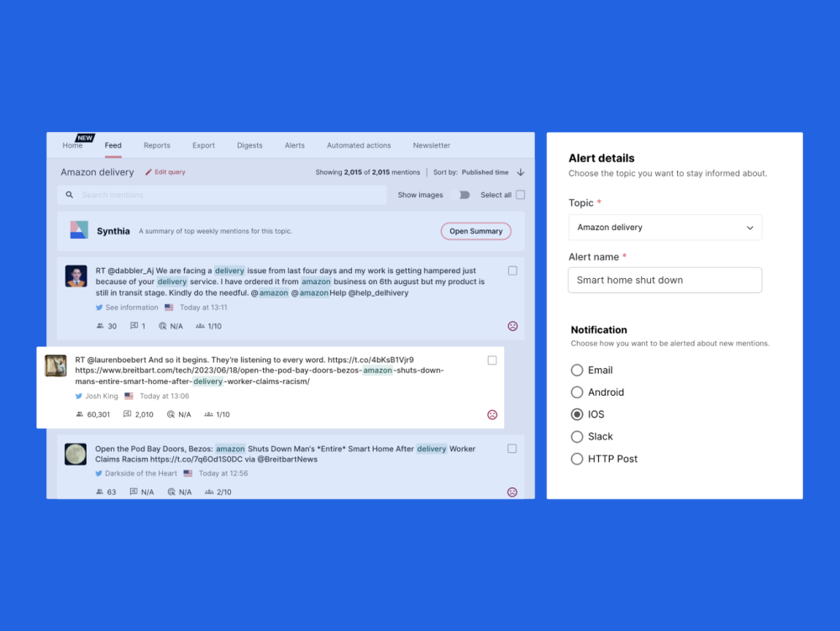The image size is (840, 631).
Task: Select the Pod Bay Doors mention checkbox
Action: coord(512,449)
